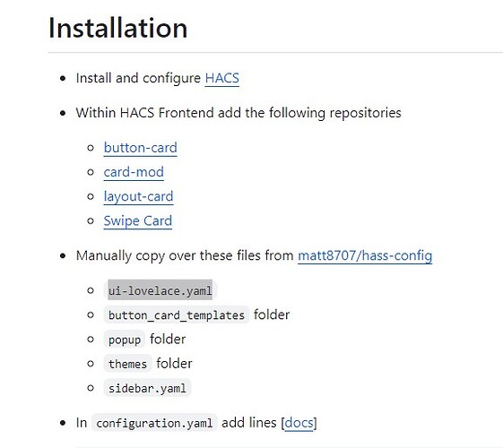Click the 'Install and configure' text

pos(138,78)
